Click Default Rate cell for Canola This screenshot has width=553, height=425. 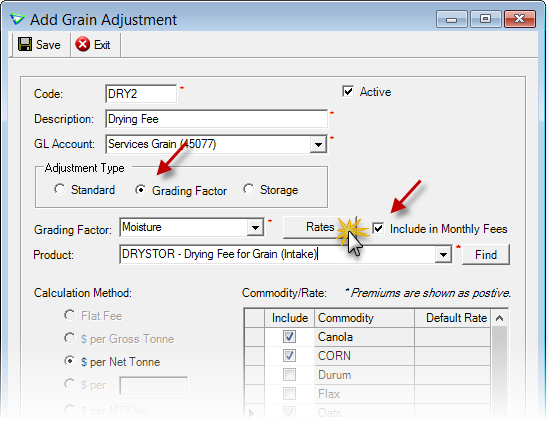tap(452, 337)
